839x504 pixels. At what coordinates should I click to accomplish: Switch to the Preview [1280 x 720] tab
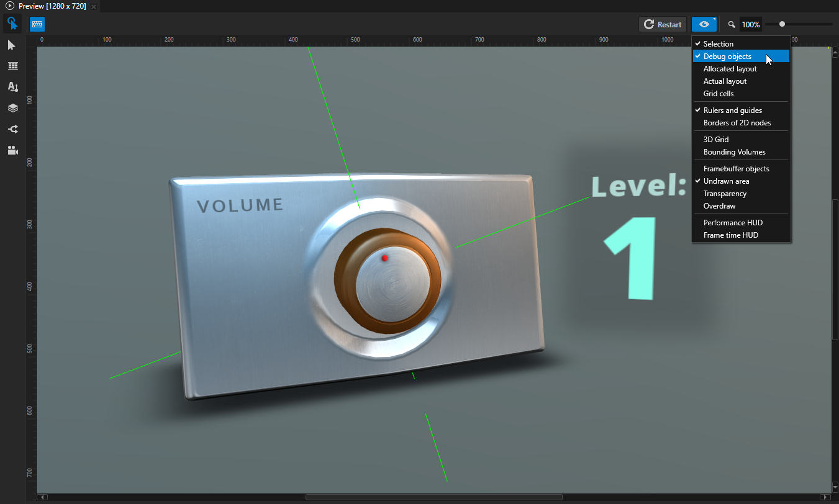tap(47, 6)
